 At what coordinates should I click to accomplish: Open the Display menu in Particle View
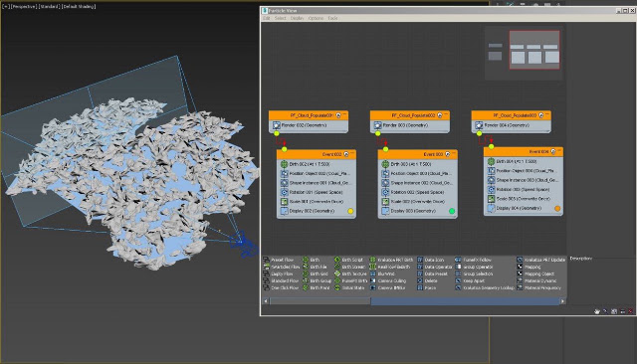pos(297,18)
